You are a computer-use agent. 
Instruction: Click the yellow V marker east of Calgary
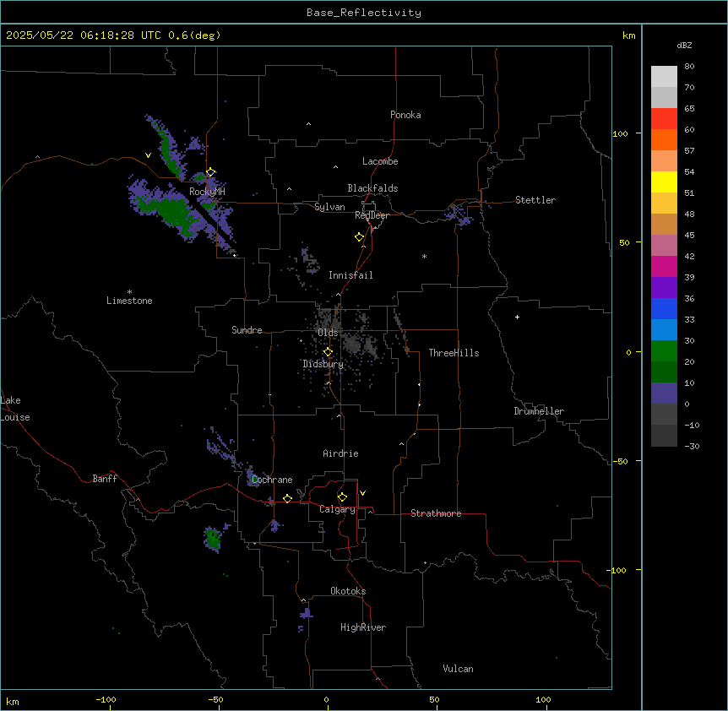(362, 493)
